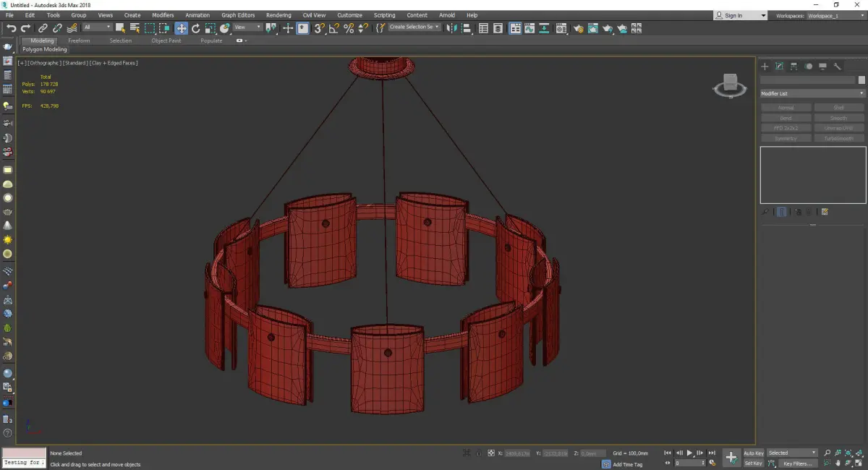
Task: Toggle Window/Crossing selection mode
Action: 164,28
